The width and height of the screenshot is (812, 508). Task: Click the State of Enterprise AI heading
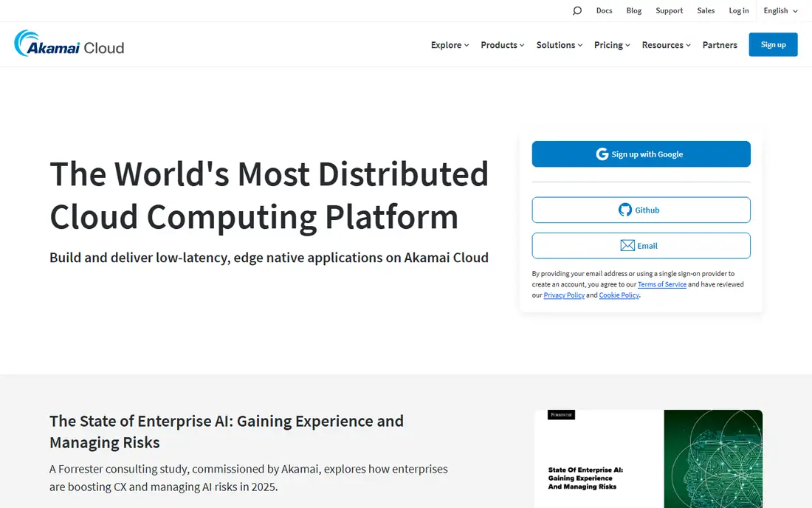[x=227, y=431]
